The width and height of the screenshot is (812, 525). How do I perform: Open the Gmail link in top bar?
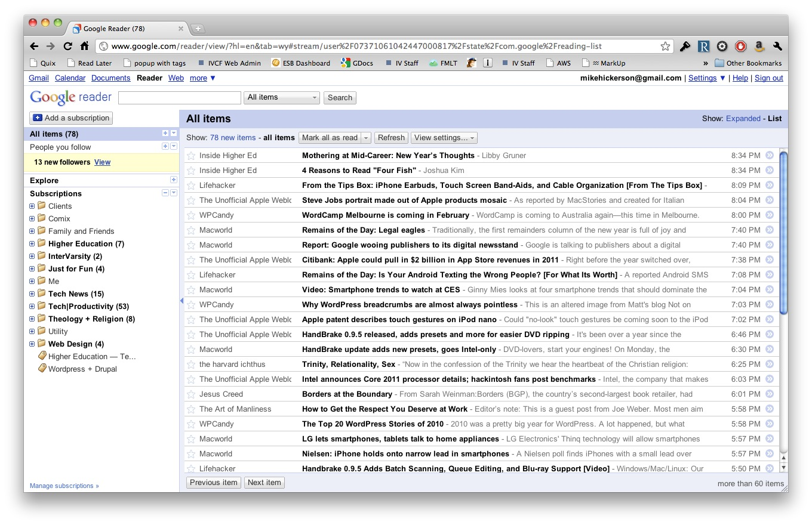39,78
